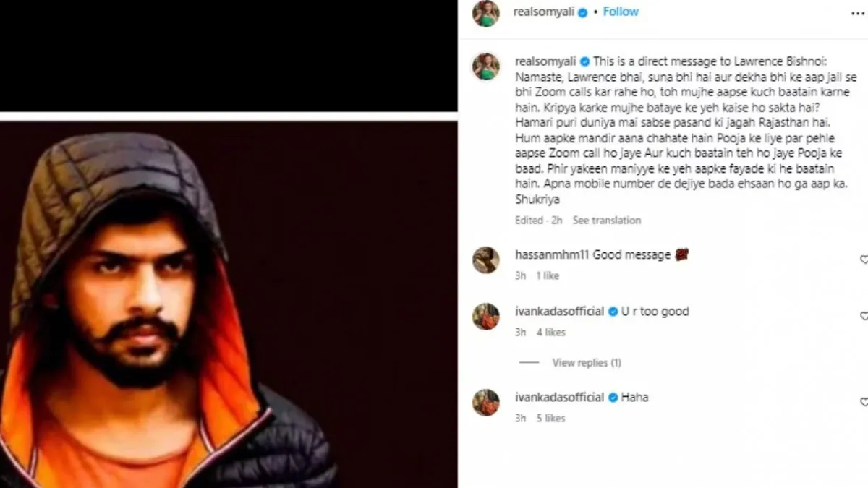View the 1 like on hassanmhm11 comment
Image resolution: width=868 pixels, height=488 pixels.
(548, 276)
